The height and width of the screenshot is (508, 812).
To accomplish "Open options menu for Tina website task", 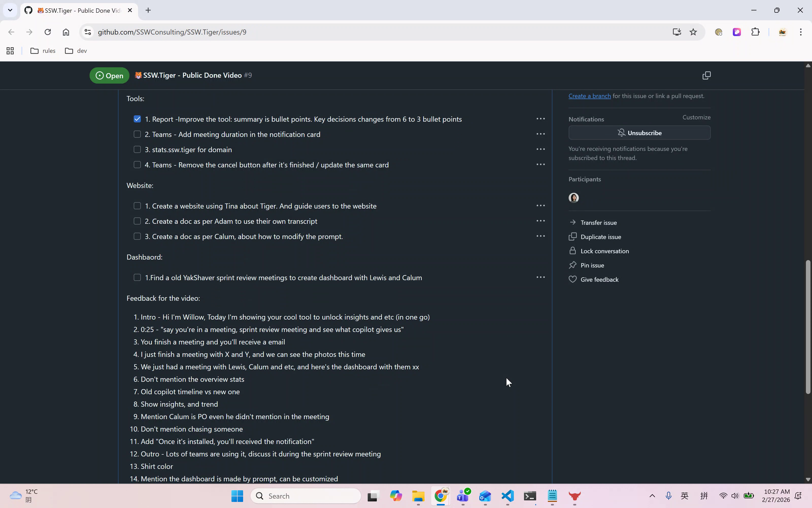I will 540,206.
